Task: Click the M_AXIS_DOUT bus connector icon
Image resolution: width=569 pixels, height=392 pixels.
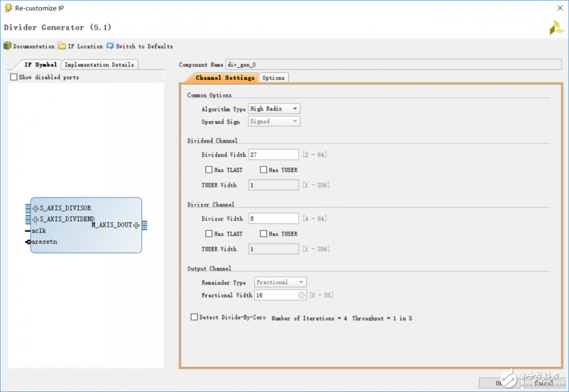Action: click(145, 226)
